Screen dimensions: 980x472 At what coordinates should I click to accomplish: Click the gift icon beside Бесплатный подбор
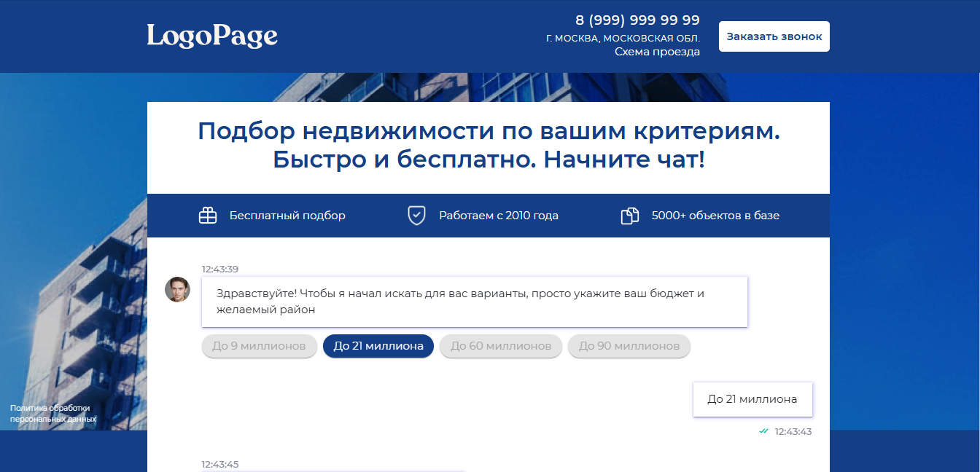tap(208, 216)
